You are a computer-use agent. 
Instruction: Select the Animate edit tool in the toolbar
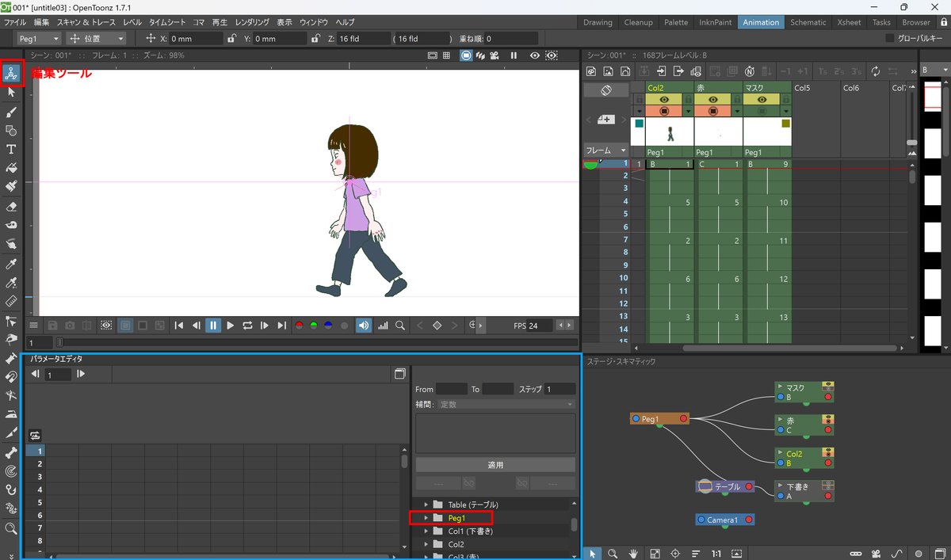tap(11, 74)
